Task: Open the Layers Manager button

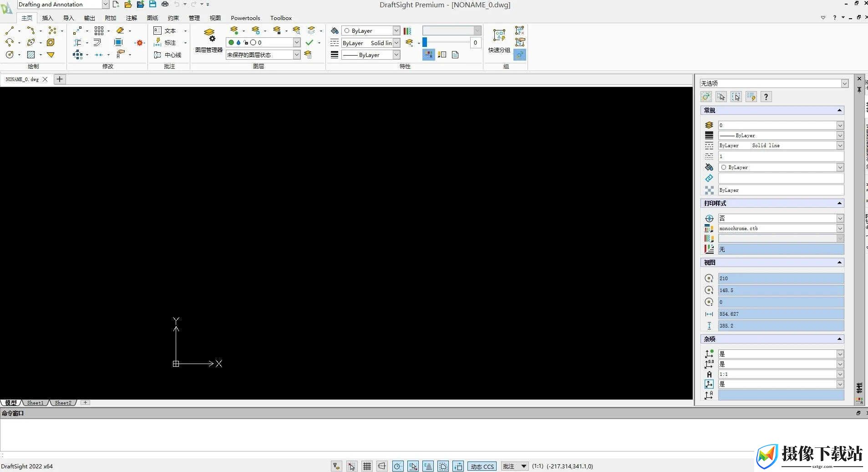Action: [209, 40]
